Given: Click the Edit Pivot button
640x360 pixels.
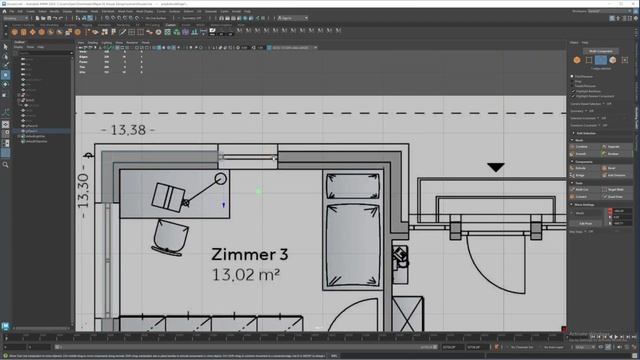Looking at the screenshot, I should pos(586,224).
